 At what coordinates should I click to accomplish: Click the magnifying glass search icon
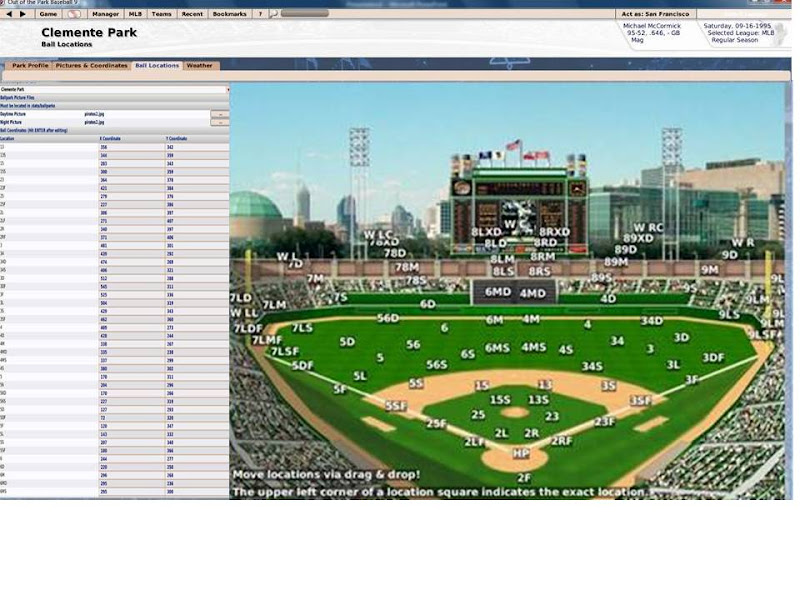[273, 14]
